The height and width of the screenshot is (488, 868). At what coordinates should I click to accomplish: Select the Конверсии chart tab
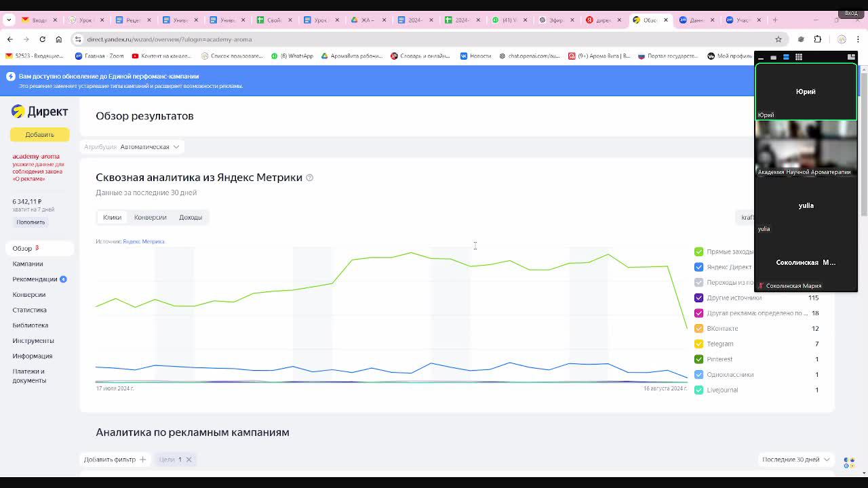150,218
